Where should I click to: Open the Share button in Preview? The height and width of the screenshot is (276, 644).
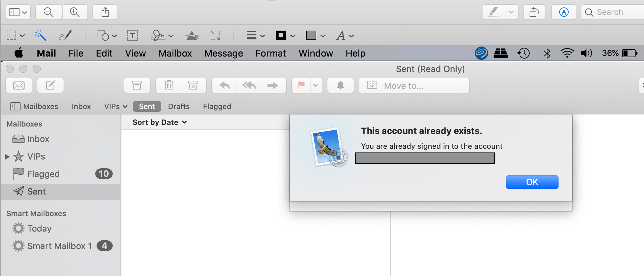point(105,12)
